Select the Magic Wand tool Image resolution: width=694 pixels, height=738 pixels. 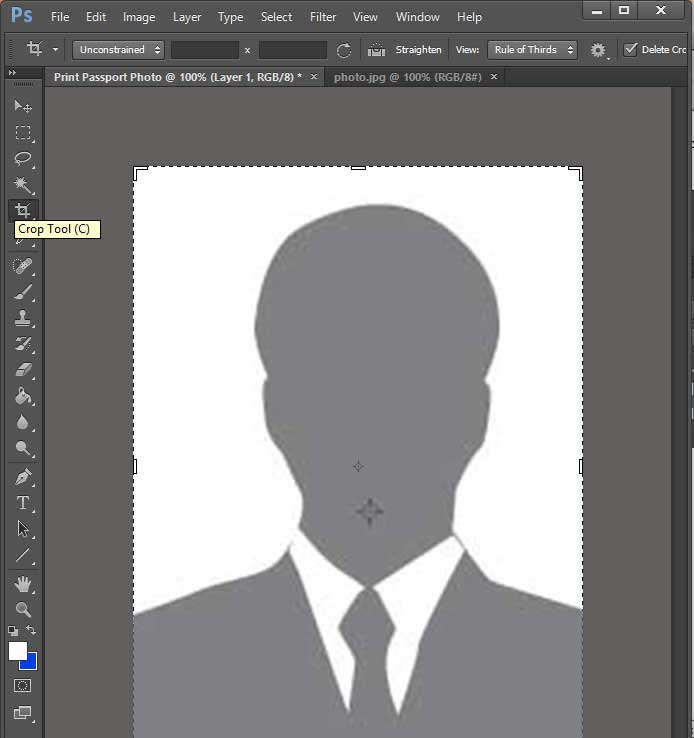point(23,184)
